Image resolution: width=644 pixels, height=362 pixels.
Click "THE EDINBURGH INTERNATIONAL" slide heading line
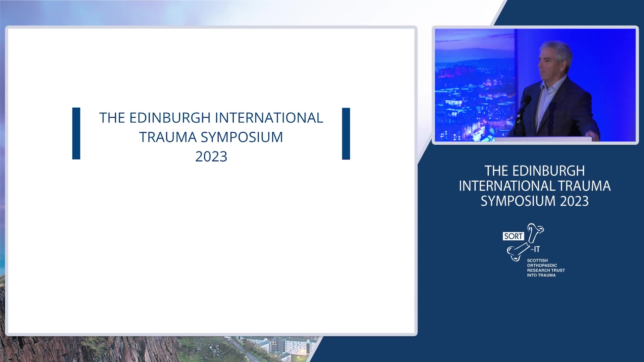click(211, 118)
